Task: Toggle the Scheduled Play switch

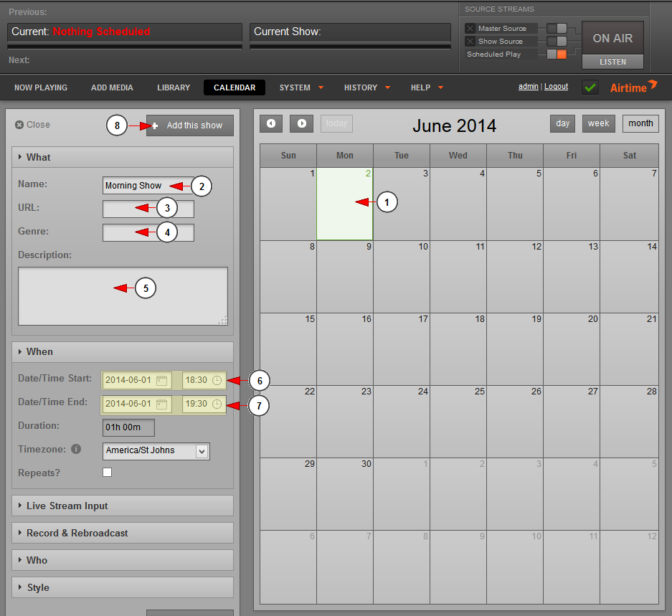Action: click(557, 55)
